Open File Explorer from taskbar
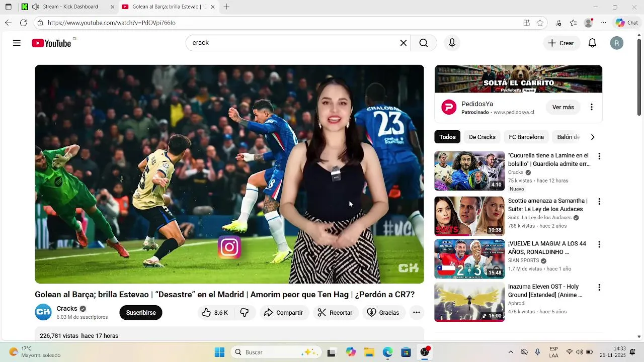Viewport: 644px width, 362px height. (369, 352)
